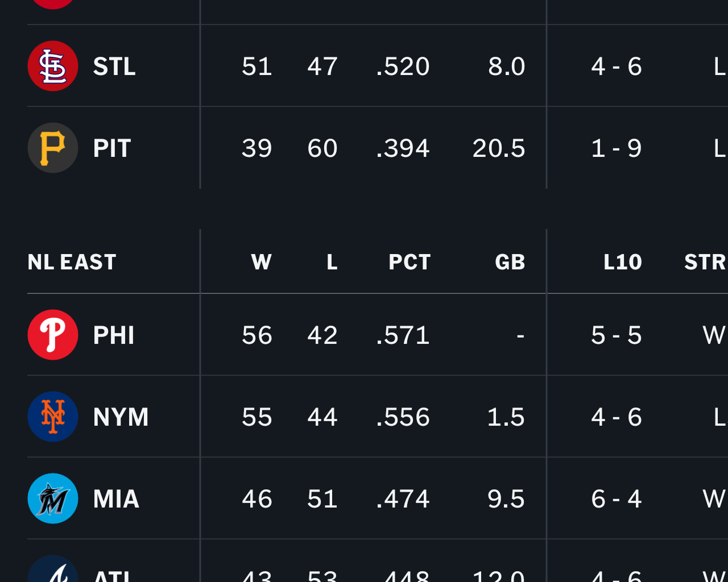Click the St. Louis Cardinals logo
Screen dimensions: 728x582
pyautogui.click(x=53, y=66)
